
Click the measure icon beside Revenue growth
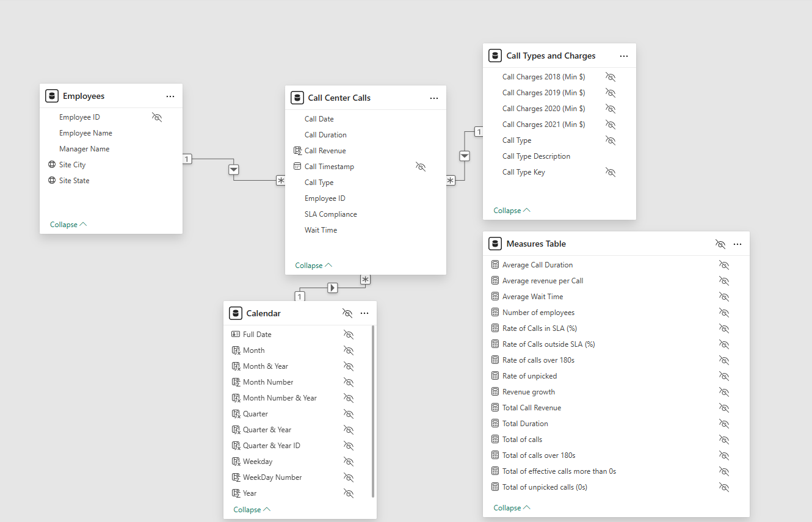[x=495, y=392]
